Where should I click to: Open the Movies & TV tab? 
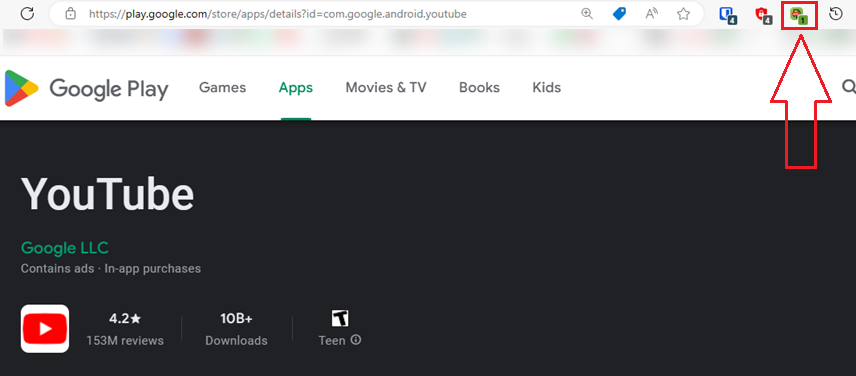pos(386,87)
